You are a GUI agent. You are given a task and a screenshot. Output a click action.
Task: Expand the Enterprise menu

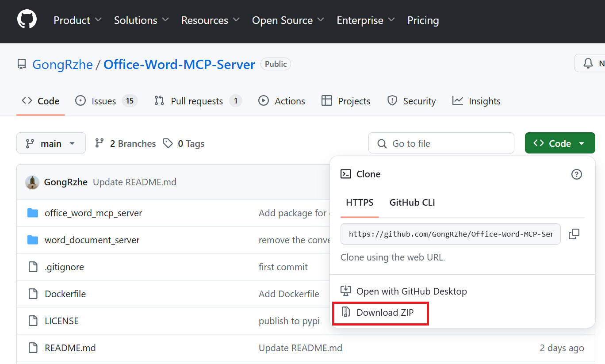[x=366, y=20]
